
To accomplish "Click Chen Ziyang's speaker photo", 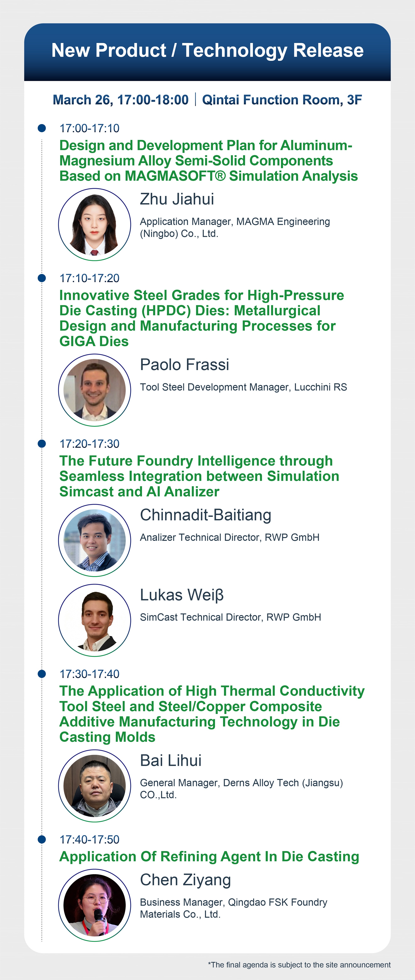I will coord(94,905).
